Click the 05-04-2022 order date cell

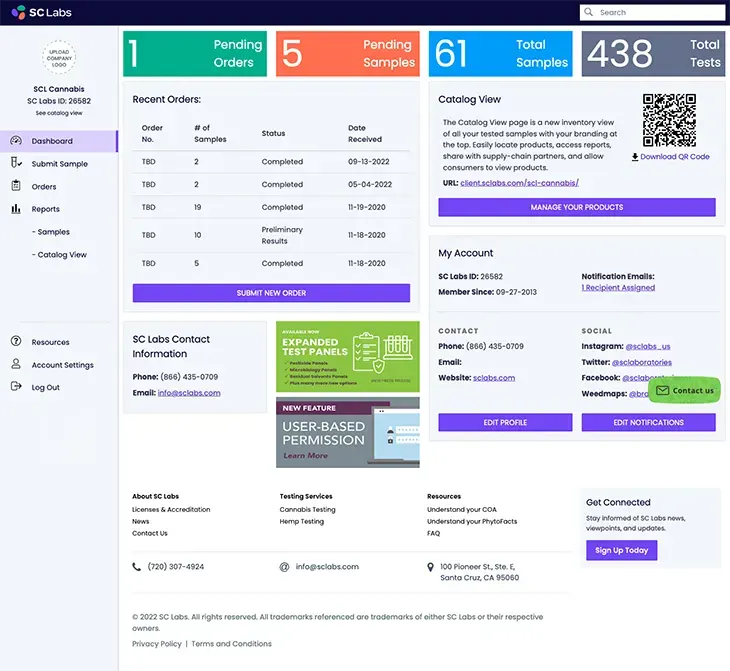(x=370, y=184)
